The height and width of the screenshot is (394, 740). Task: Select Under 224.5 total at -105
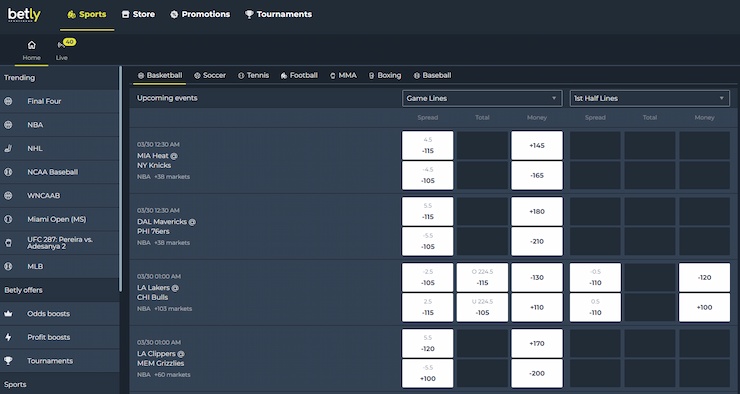coord(482,307)
